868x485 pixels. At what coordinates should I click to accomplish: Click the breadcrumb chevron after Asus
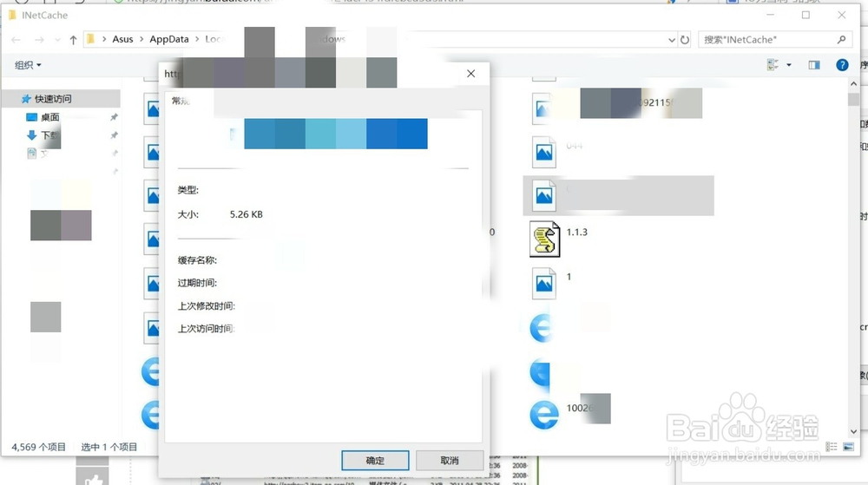click(x=141, y=39)
